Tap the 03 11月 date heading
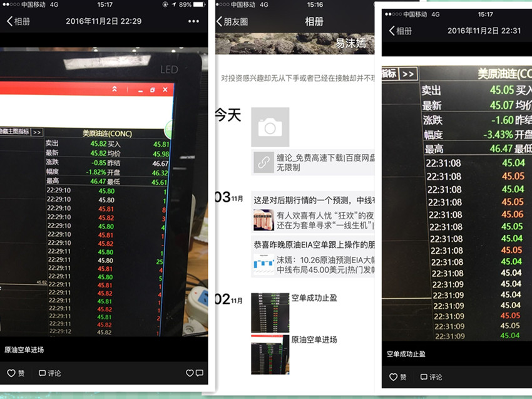The image size is (532, 399). click(x=228, y=197)
